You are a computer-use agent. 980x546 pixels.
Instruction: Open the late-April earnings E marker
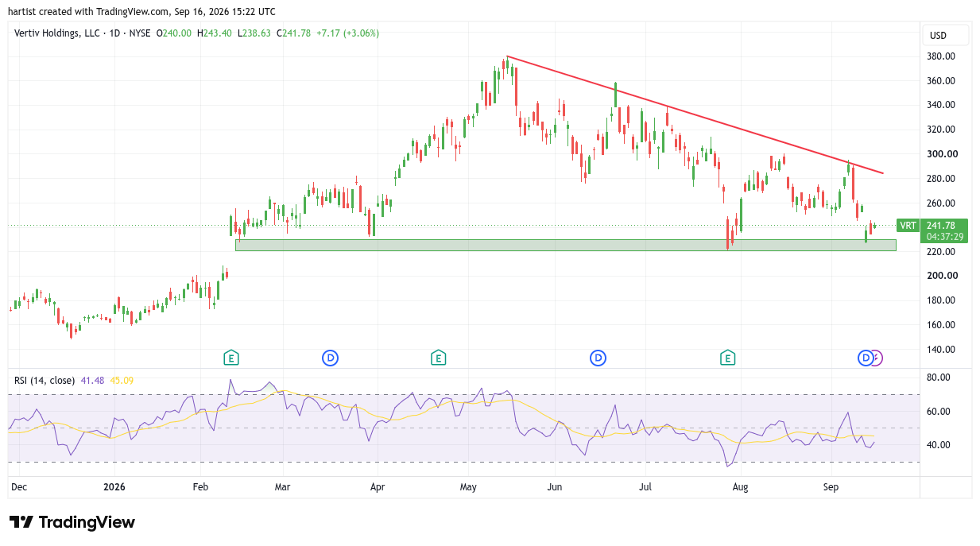point(438,358)
